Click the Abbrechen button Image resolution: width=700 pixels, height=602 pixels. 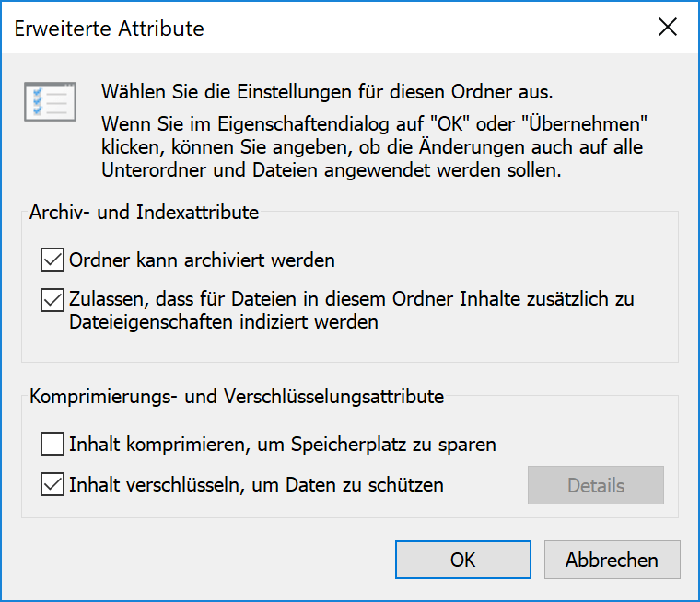point(612,560)
